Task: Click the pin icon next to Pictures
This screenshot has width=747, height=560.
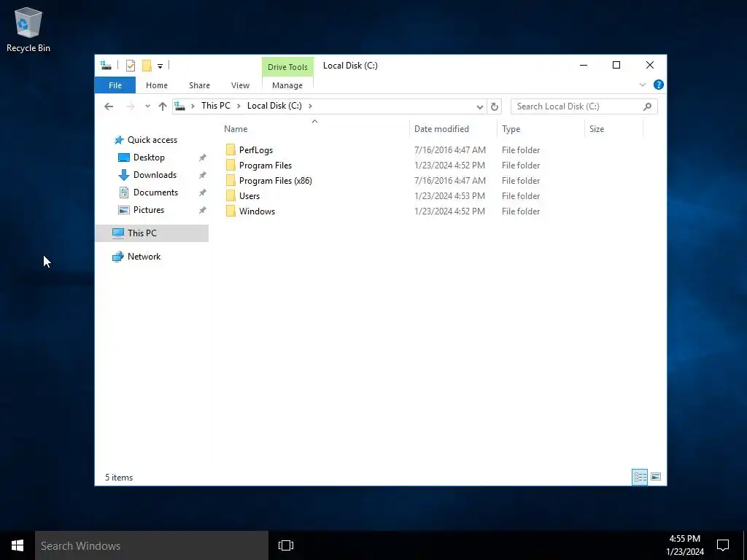Action: pyautogui.click(x=203, y=210)
